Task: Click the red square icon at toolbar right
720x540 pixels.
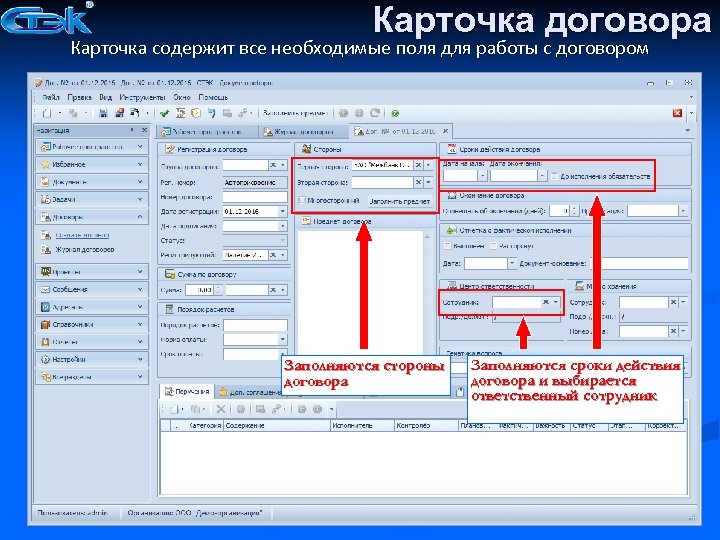Action: tap(677, 113)
